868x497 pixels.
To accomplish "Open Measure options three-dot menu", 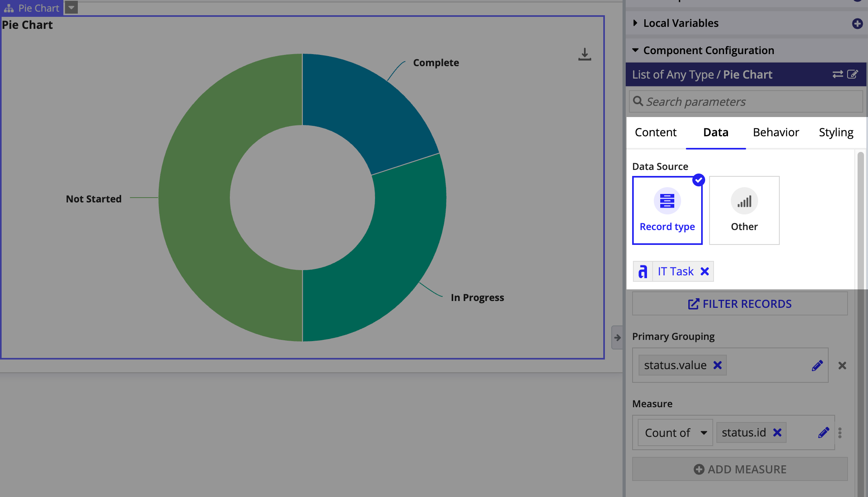I will click(x=840, y=433).
